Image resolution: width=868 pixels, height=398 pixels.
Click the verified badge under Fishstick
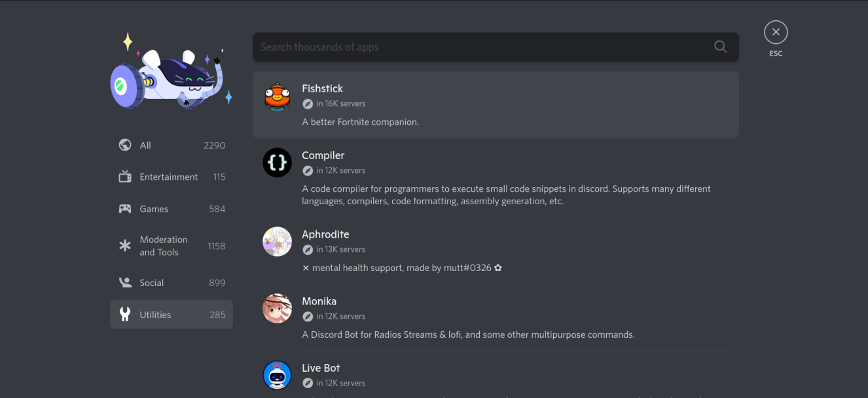[x=308, y=103]
